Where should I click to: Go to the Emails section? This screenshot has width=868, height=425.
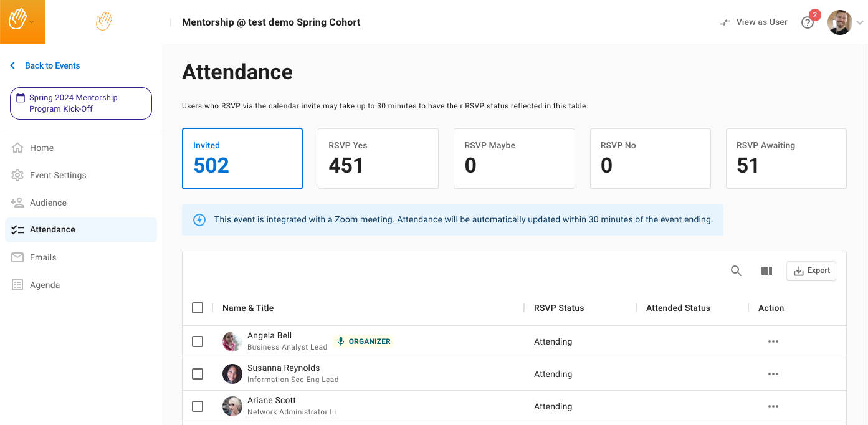[43, 257]
